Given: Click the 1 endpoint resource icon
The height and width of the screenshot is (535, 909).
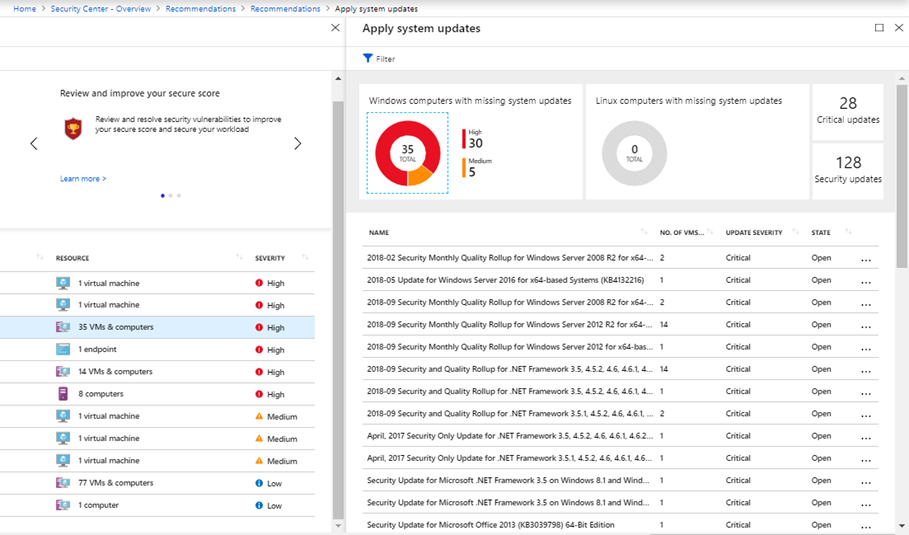Looking at the screenshot, I should (x=63, y=350).
